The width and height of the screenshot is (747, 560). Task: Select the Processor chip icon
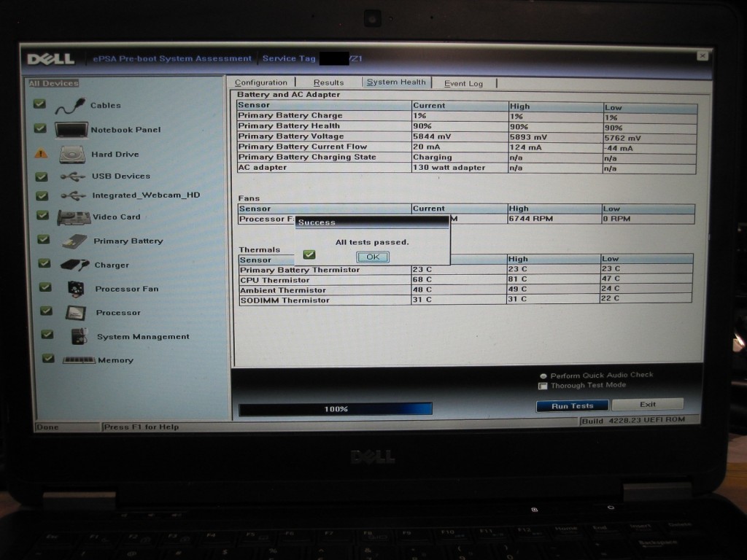pos(76,313)
